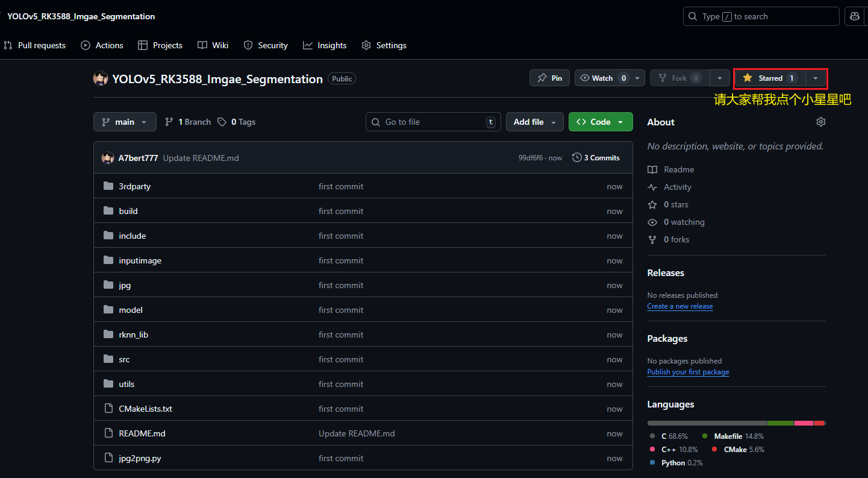The width and height of the screenshot is (868, 478).
Task: Click the Activity pulse icon
Action: pyautogui.click(x=652, y=187)
